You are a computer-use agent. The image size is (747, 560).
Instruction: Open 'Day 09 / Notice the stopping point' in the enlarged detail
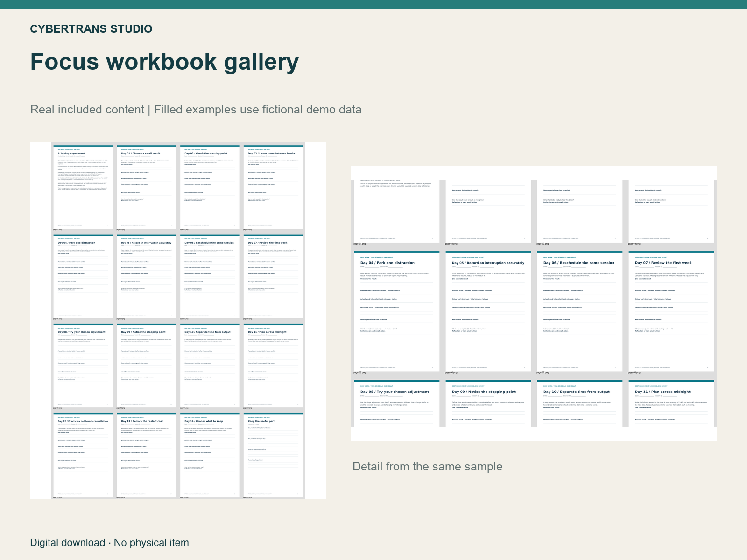pyautogui.click(x=488, y=403)
